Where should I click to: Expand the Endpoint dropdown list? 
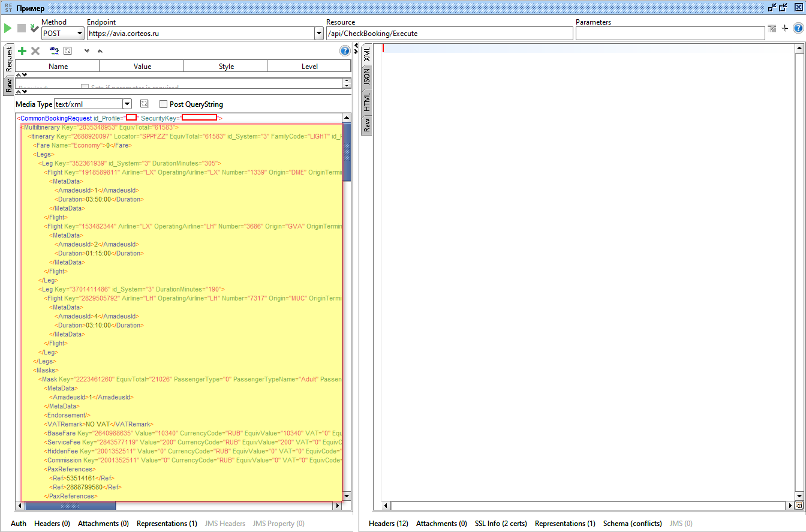coord(318,34)
